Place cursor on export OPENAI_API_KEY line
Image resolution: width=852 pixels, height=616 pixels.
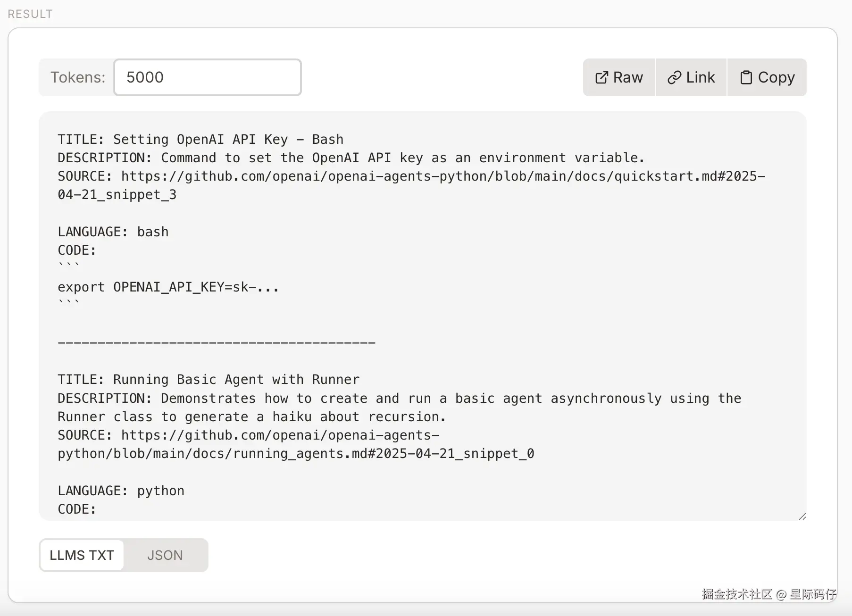point(168,287)
